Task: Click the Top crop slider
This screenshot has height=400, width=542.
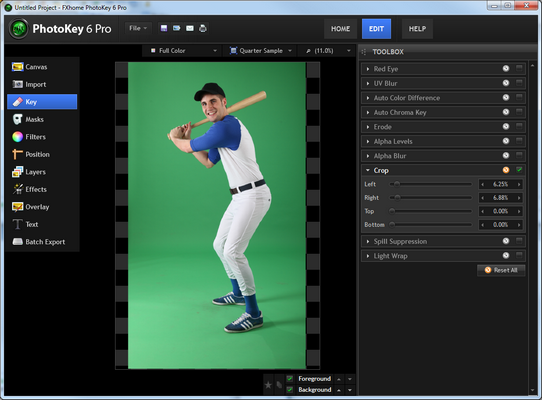Action: click(431, 211)
